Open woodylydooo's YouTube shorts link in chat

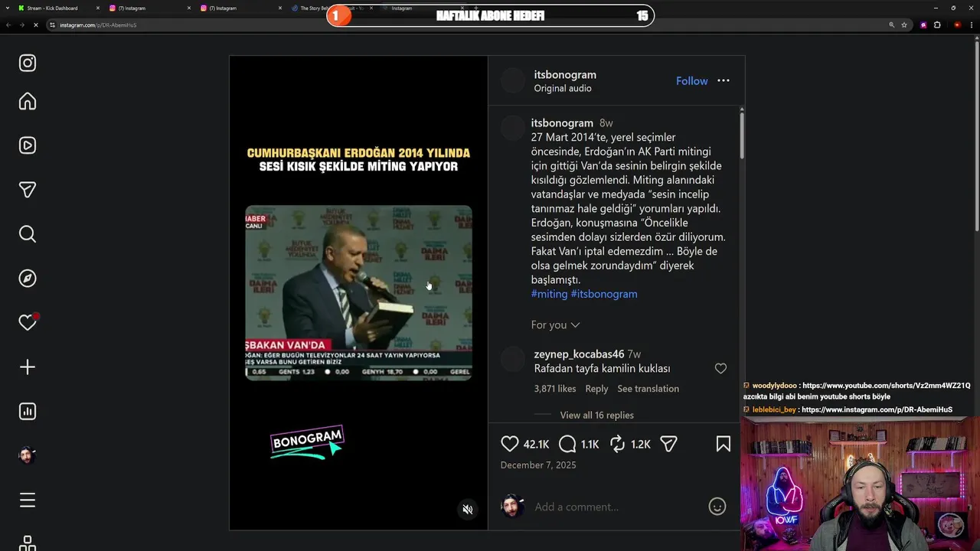[886, 386]
